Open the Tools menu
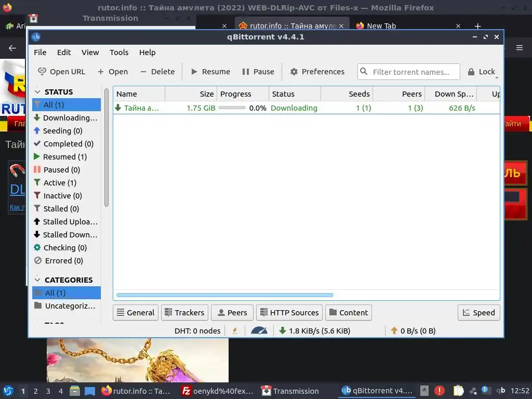 click(119, 52)
